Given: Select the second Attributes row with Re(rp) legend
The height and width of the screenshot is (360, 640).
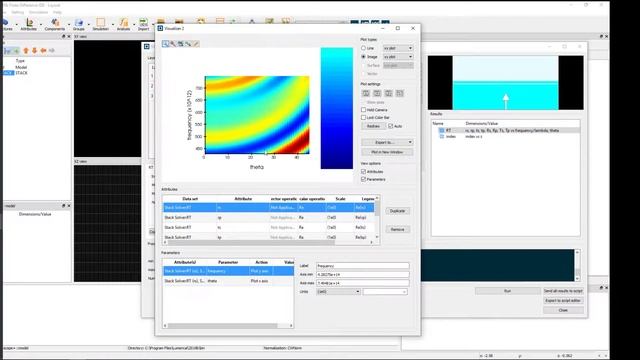Looking at the screenshot, I should 269,218.
